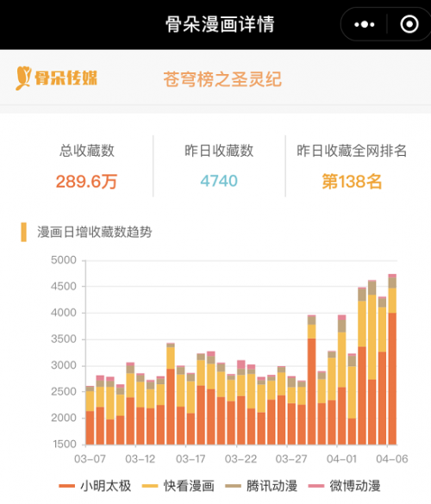Select the tallest bar at 04-06

pyautogui.click(x=392, y=359)
